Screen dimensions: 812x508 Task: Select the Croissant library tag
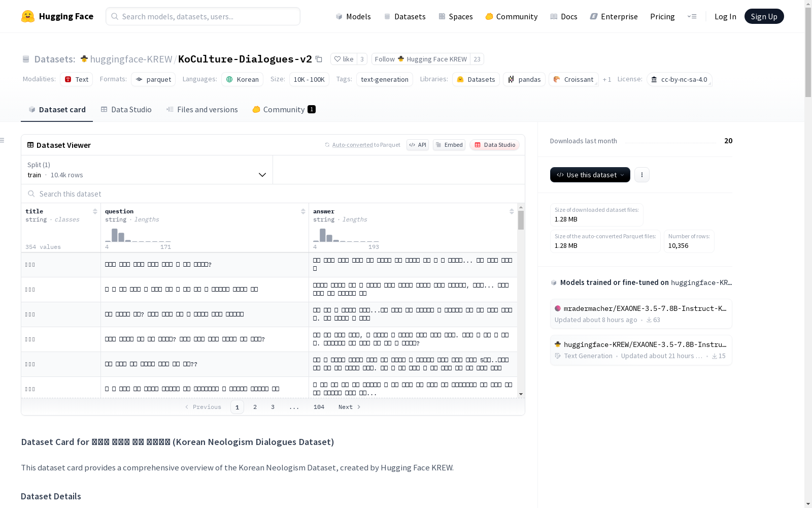tap(573, 79)
